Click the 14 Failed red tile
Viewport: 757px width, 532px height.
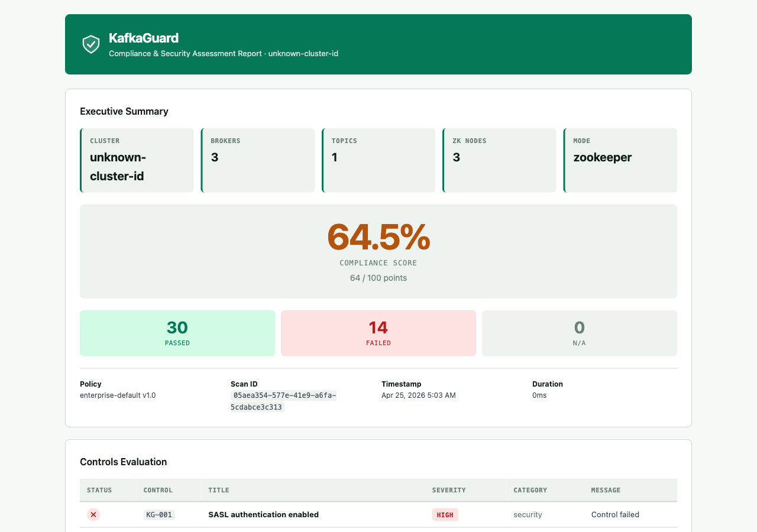378,333
